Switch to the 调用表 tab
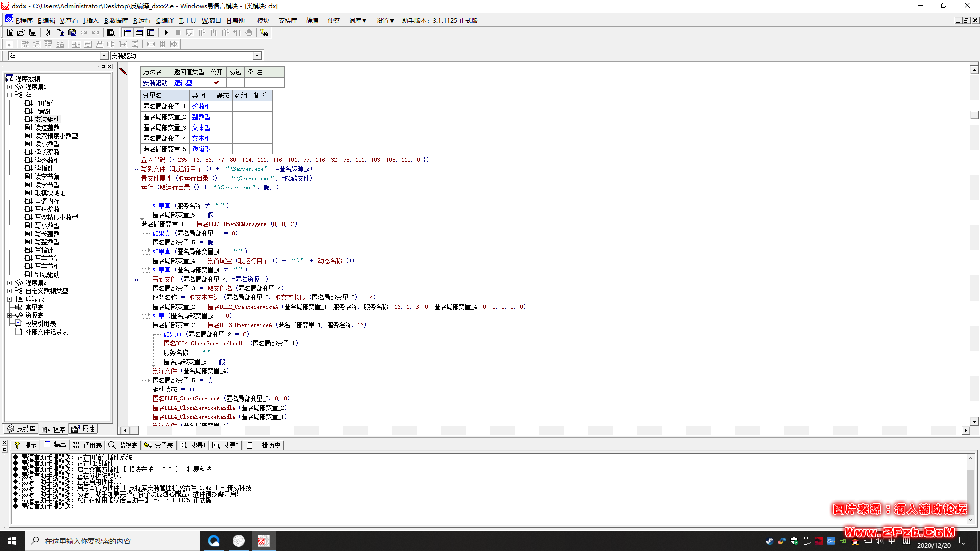The width and height of the screenshot is (980, 551). click(88, 445)
